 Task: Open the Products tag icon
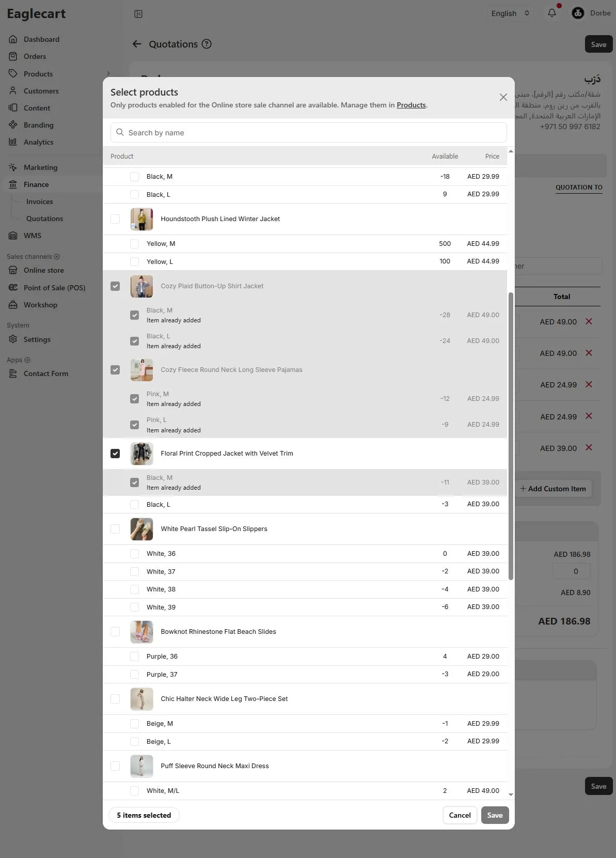13,73
